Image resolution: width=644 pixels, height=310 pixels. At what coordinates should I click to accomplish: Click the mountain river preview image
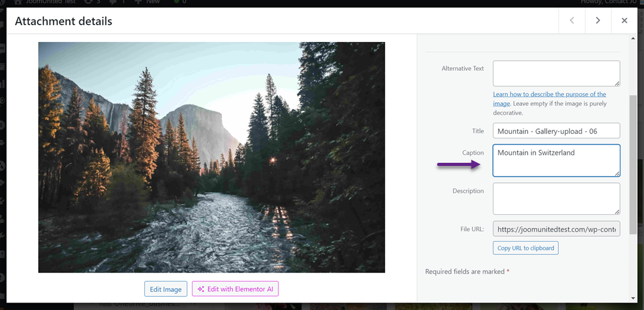click(211, 157)
